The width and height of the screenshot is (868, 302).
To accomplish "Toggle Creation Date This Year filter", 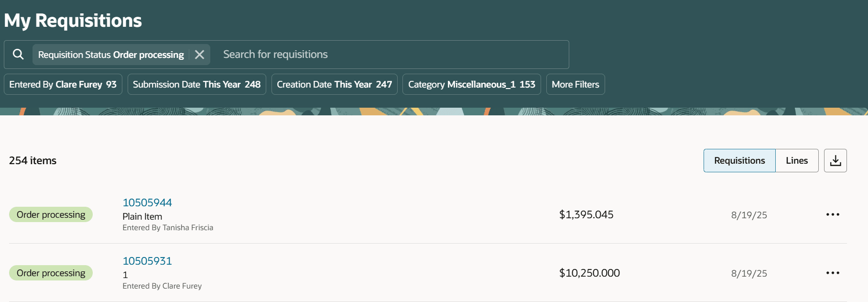I will 334,84.
